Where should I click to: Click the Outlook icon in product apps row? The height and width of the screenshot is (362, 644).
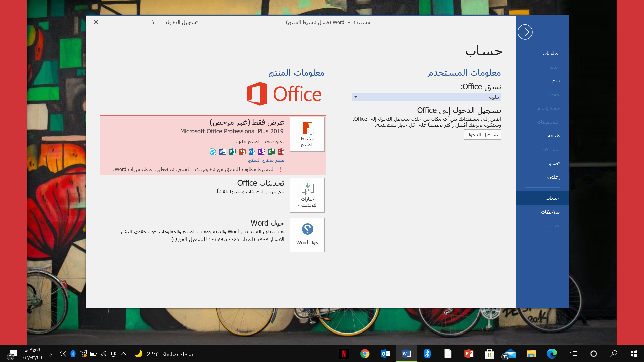[252, 152]
